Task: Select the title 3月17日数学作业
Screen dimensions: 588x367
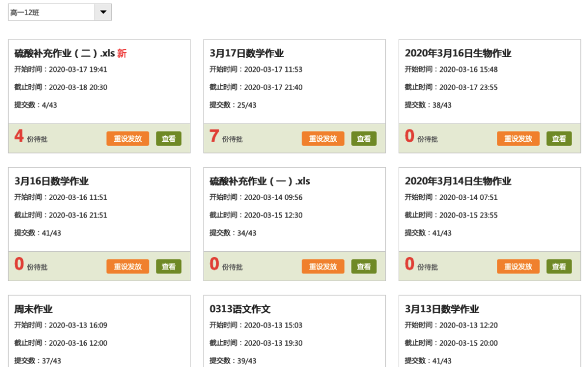Action: click(x=247, y=54)
